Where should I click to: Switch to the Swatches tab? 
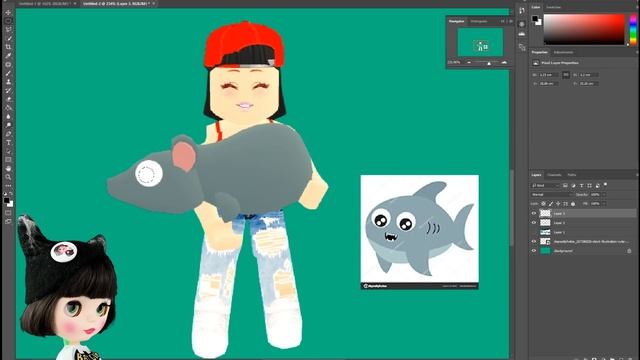(x=553, y=7)
